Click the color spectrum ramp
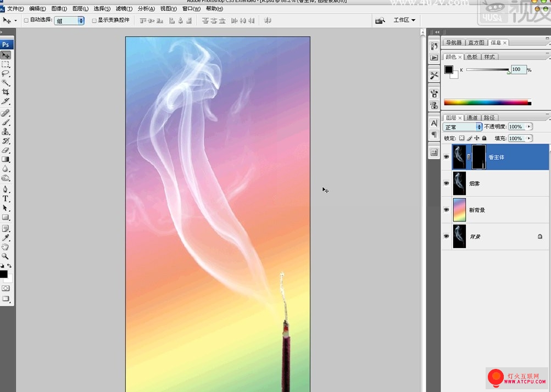 (487, 103)
